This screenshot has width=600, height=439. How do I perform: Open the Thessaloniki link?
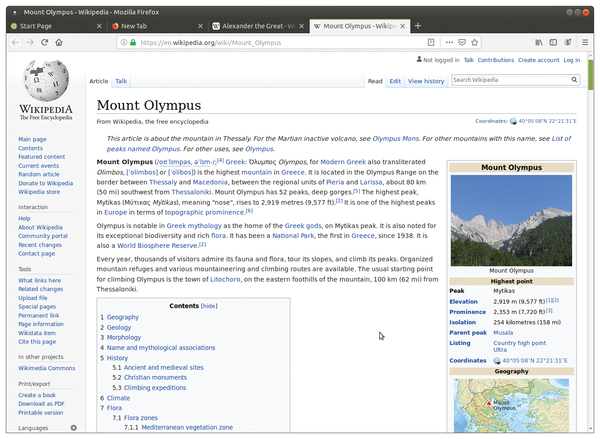click(191, 192)
